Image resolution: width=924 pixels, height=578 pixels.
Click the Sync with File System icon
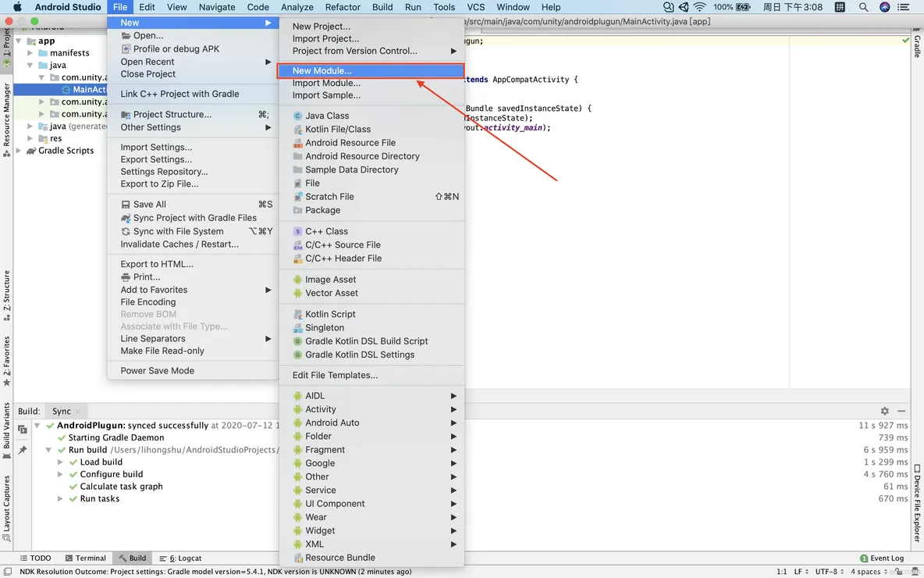(126, 232)
